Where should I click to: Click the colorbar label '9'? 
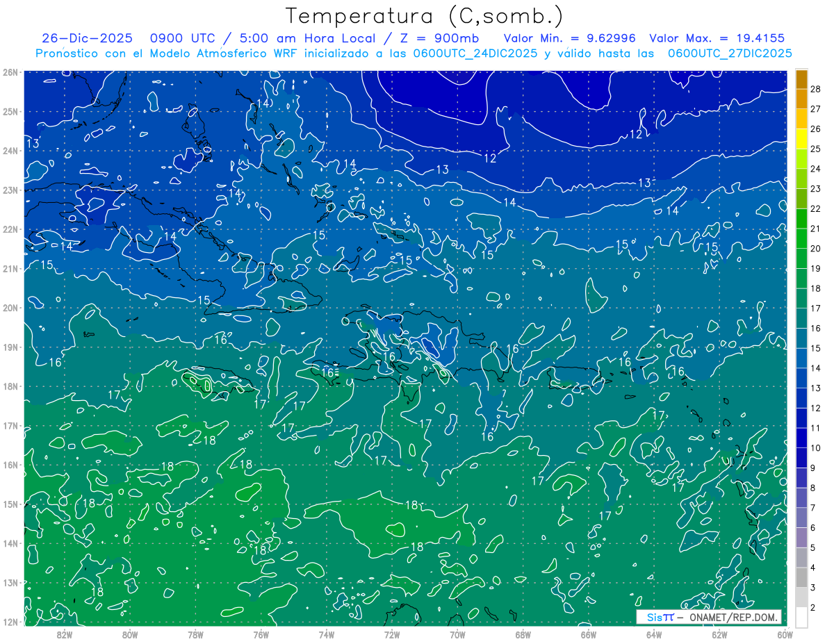tap(813, 468)
